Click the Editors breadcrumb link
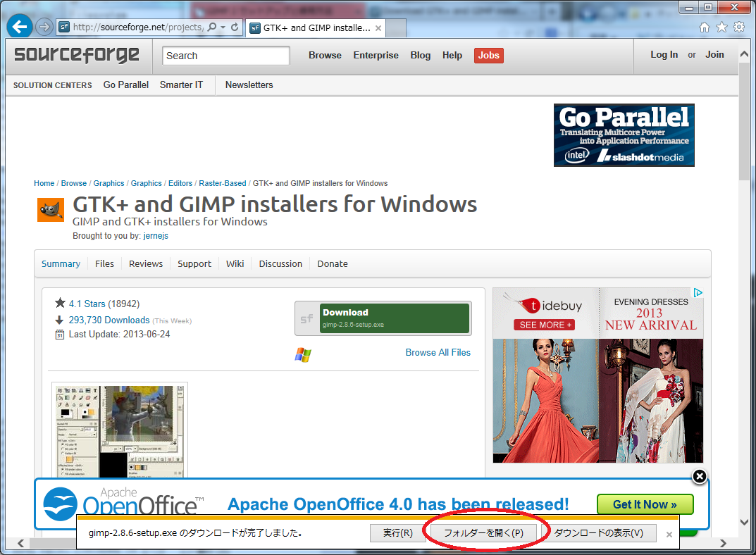756x555 pixels. click(180, 184)
